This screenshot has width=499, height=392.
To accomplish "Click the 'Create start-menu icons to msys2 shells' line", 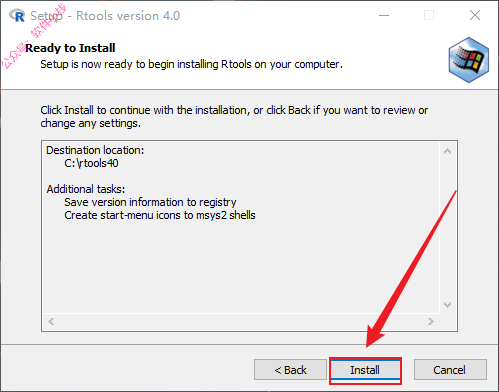I will click(x=160, y=215).
